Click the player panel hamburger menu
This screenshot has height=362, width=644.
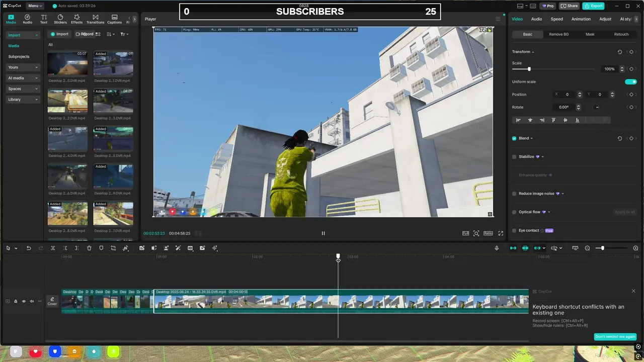(498, 19)
